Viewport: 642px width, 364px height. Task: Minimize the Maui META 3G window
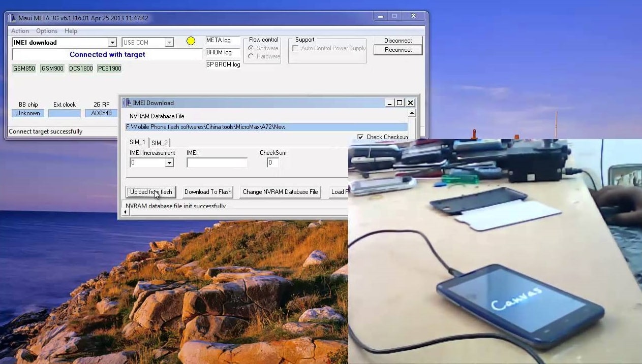pos(380,16)
